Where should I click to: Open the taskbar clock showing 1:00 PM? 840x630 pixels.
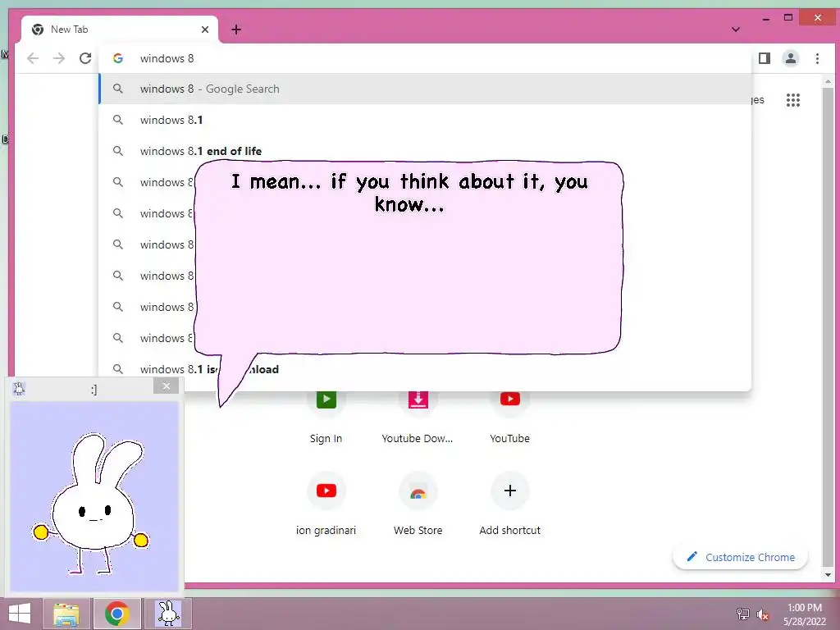coord(804,614)
